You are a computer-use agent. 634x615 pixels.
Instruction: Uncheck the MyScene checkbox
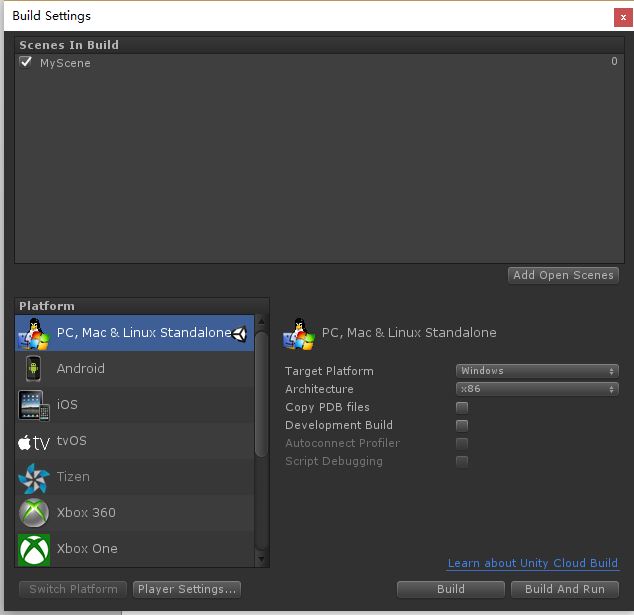tap(25, 62)
